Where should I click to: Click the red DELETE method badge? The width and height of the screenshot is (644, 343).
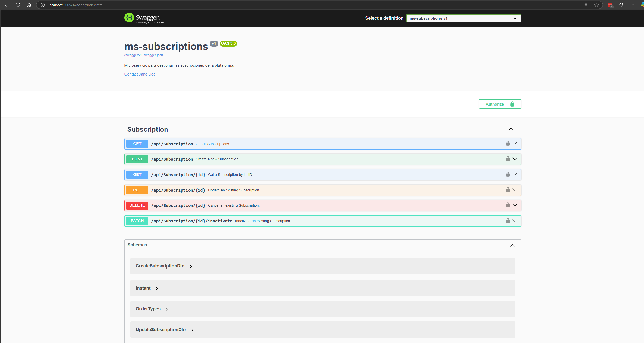(x=137, y=205)
